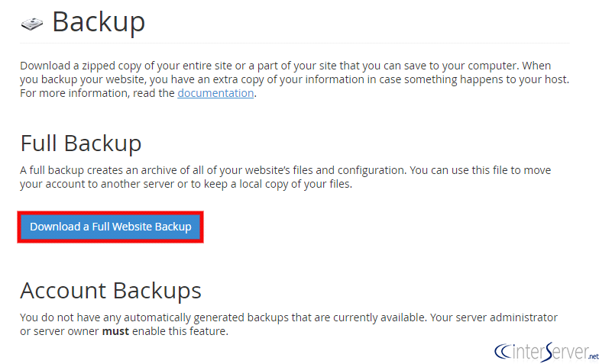Click the horizontal divider below Backup title

[306, 43]
